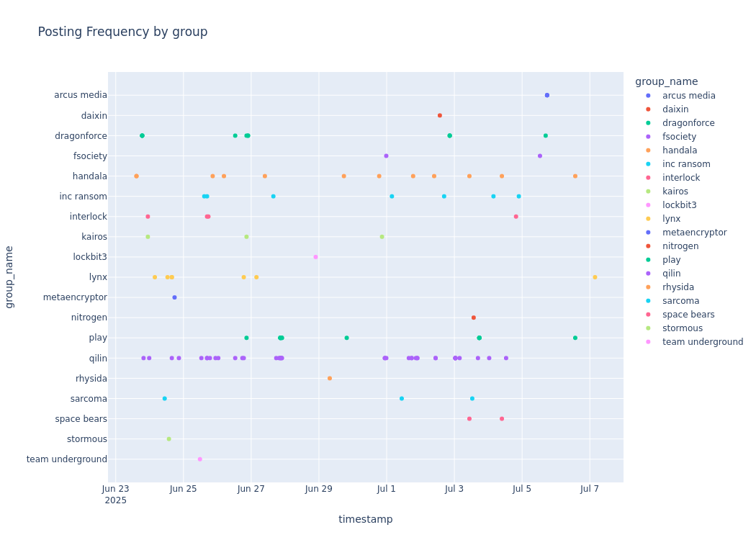Select the lynx point after Jul 7
Image resolution: width=756 pixels, height=540 pixels.
(x=595, y=277)
